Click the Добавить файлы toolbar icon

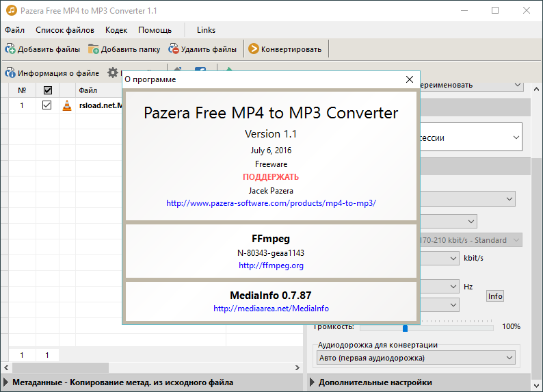[x=10, y=49]
